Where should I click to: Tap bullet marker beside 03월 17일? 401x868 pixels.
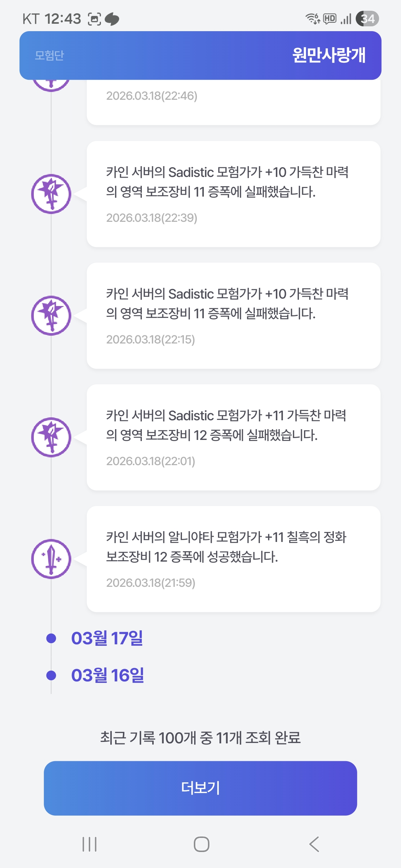pyautogui.click(x=51, y=638)
